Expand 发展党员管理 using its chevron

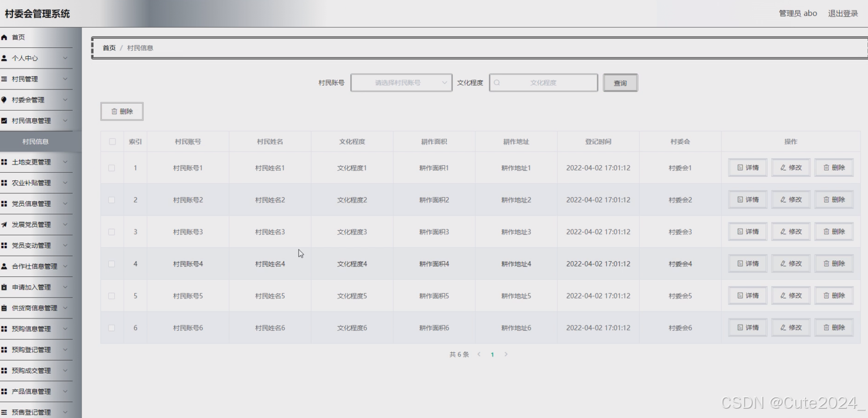coord(65,225)
